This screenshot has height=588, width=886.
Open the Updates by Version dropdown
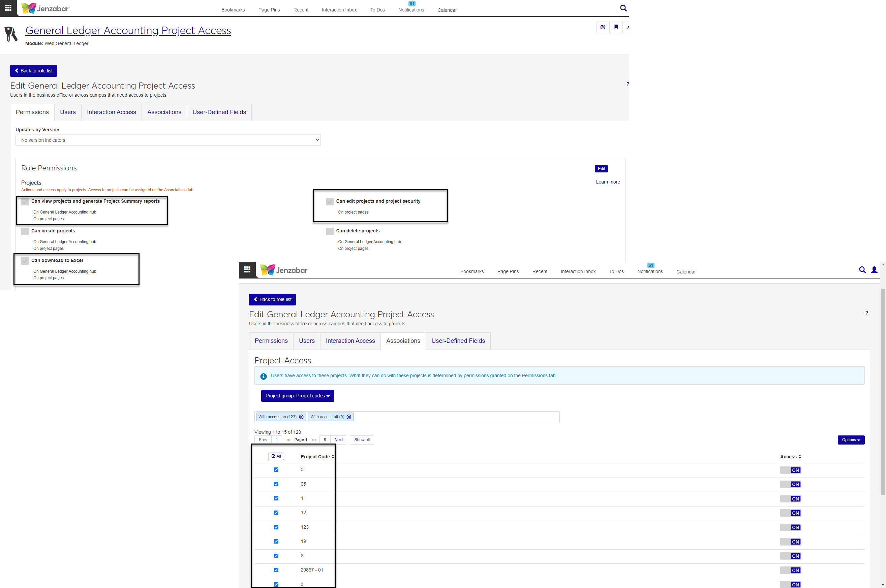168,140
